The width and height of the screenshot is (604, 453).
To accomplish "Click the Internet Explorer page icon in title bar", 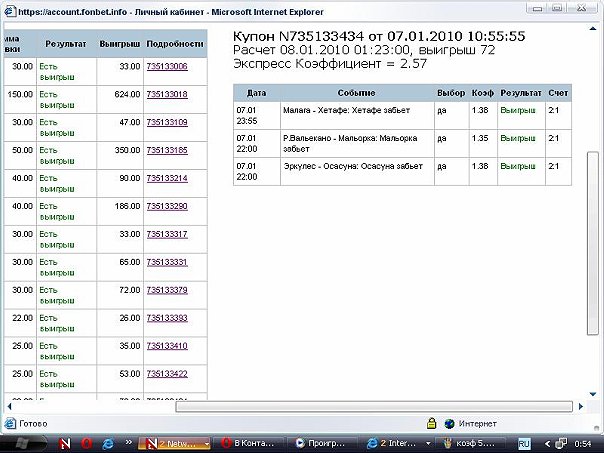I will tap(9, 8).
